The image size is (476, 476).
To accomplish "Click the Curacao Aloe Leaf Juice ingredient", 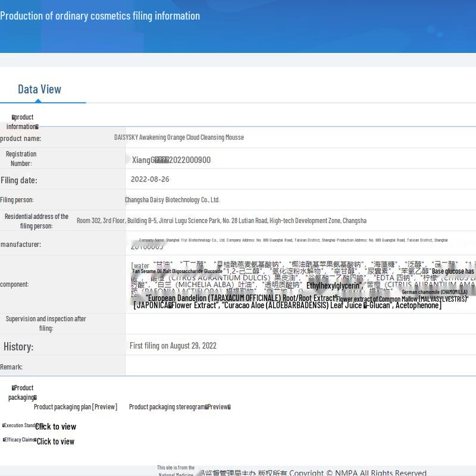I will tap(293, 305).
